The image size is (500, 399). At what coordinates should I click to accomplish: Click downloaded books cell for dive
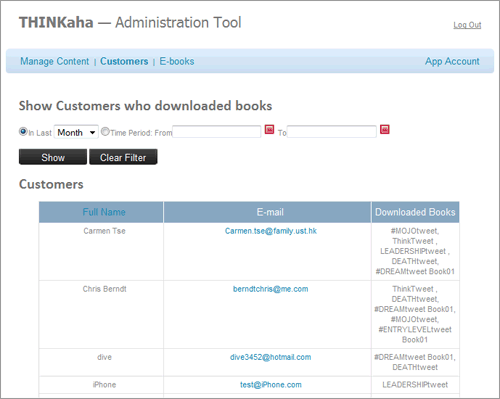tap(415, 362)
